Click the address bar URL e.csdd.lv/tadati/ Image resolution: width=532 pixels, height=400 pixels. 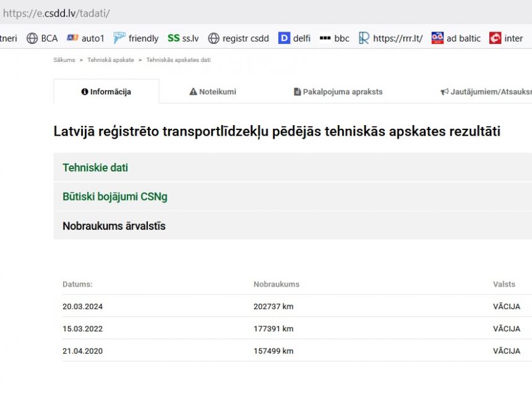(x=56, y=13)
